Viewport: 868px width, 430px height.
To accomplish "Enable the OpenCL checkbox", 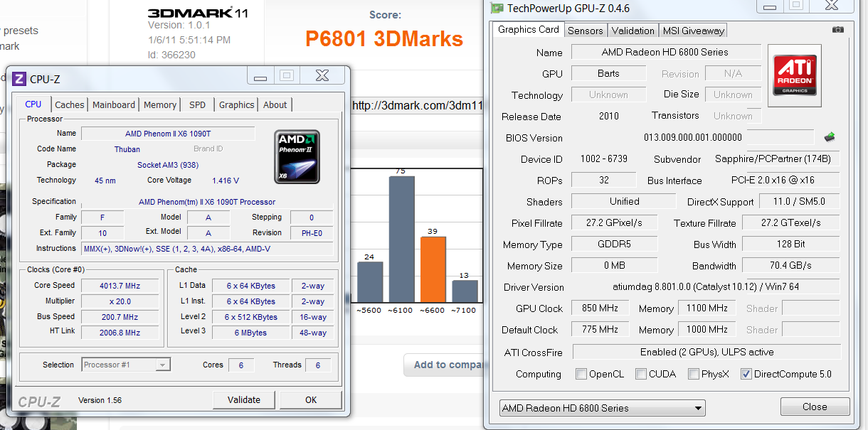I will tap(581, 374).
